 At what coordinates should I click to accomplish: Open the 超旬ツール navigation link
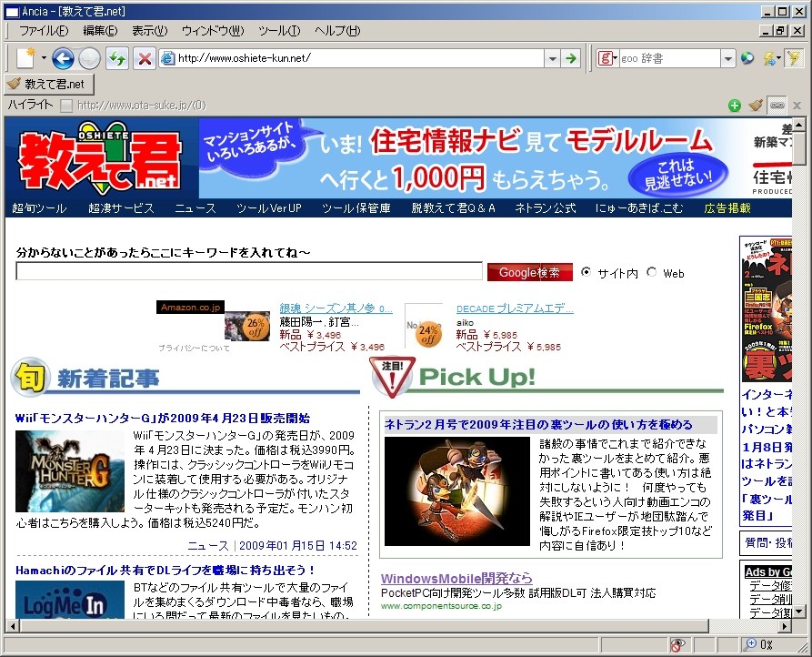pyautogui.click(x=39, y=208)
